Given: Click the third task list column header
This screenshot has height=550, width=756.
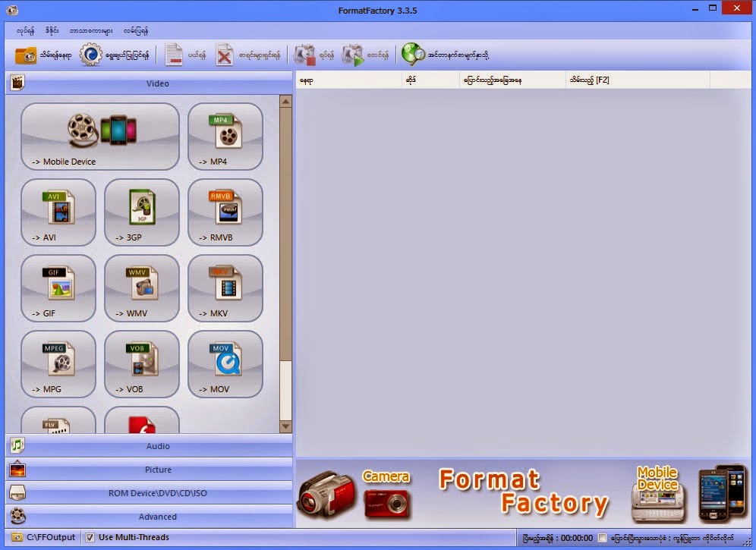Looking at the screenshot, I should click(x=512, y=80).
